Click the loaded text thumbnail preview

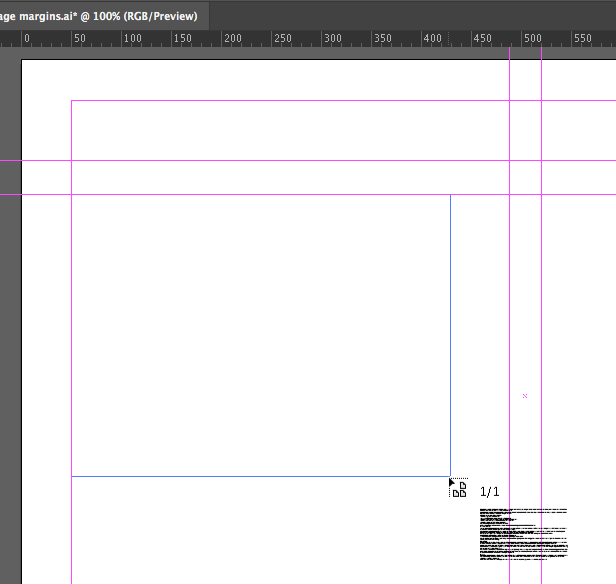[x=524, y=534]
